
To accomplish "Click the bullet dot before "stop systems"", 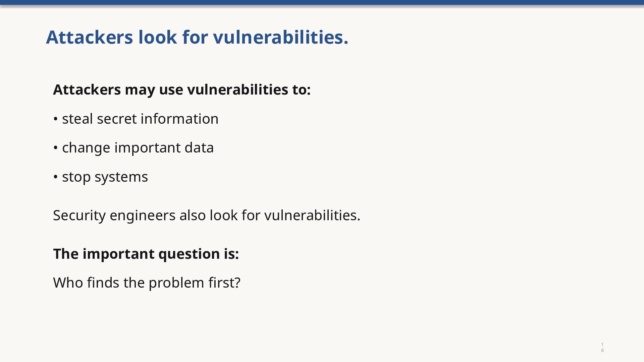I will [56, 177].
